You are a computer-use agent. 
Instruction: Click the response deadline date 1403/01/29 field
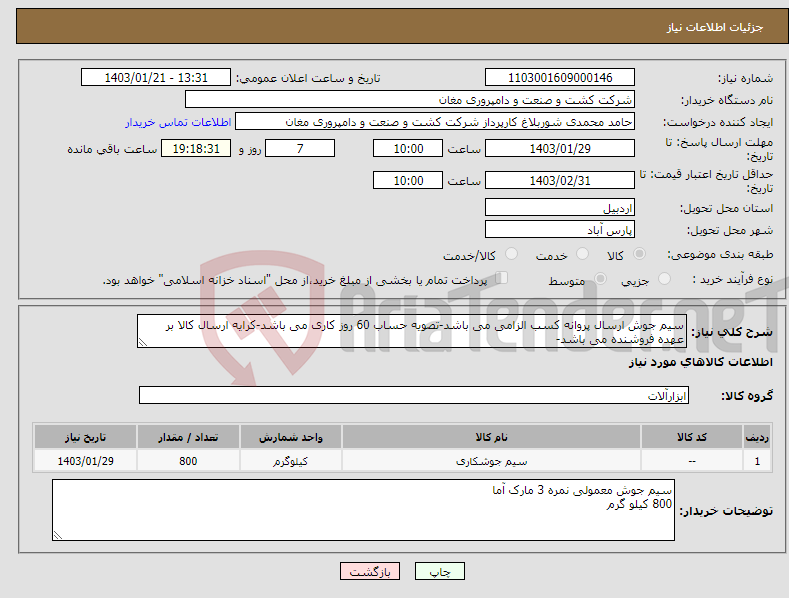(560, 148)
